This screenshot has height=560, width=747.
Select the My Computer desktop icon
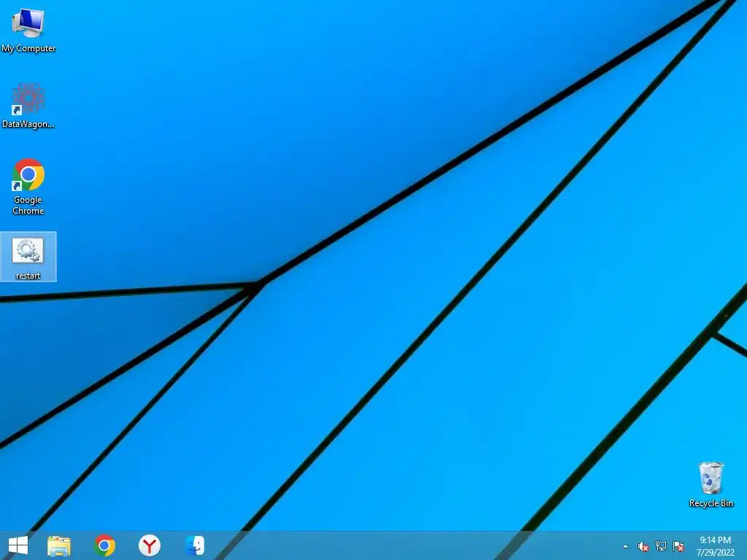28,29
